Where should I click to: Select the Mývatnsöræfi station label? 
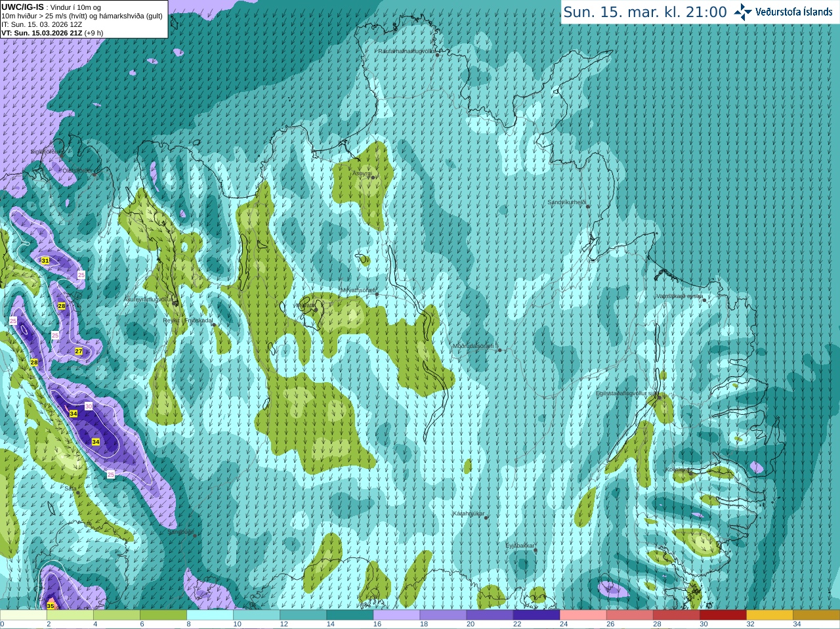358,290
